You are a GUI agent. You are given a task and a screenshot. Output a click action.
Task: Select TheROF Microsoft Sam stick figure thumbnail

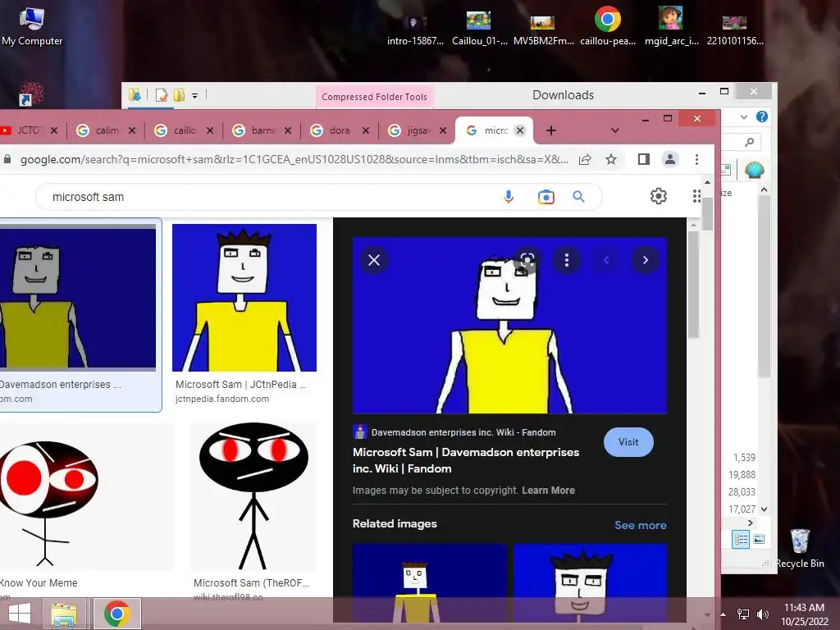[253, 496]
